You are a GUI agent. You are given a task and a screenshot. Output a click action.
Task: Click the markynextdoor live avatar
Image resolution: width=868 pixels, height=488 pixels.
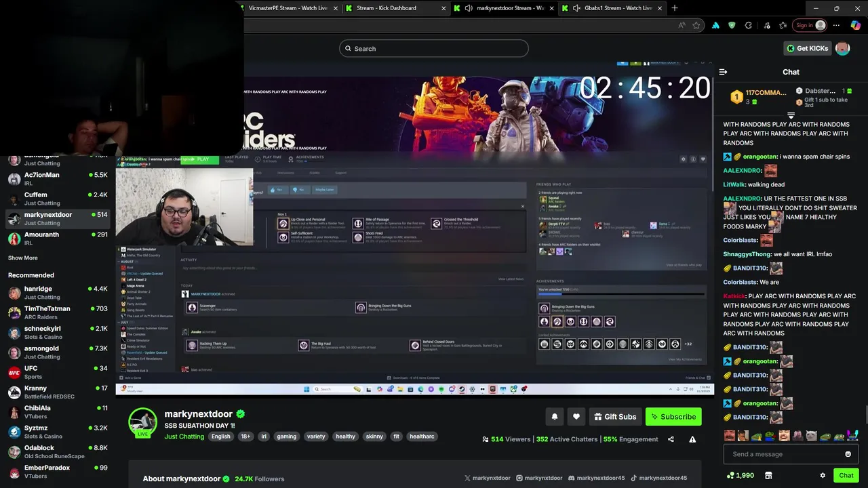[142, 422]
